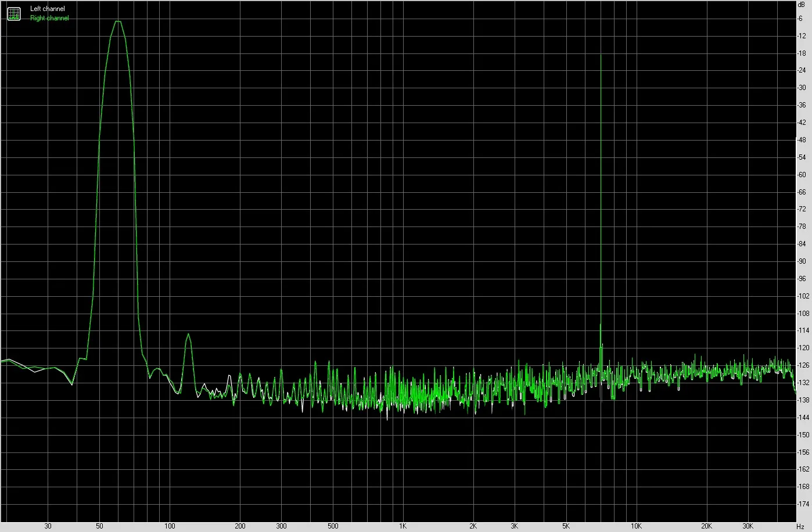This screenshot has width=812, height=532.
Task: Click the 20K frequency axis label
Action: click(x=706, y=527)
